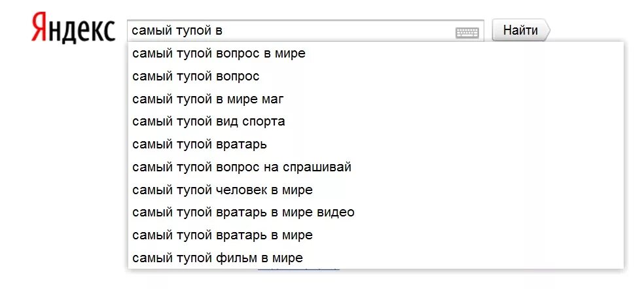
Task: Choose the two-word suggestion 'самый тупой вопрос'
Action: [376, 76]
